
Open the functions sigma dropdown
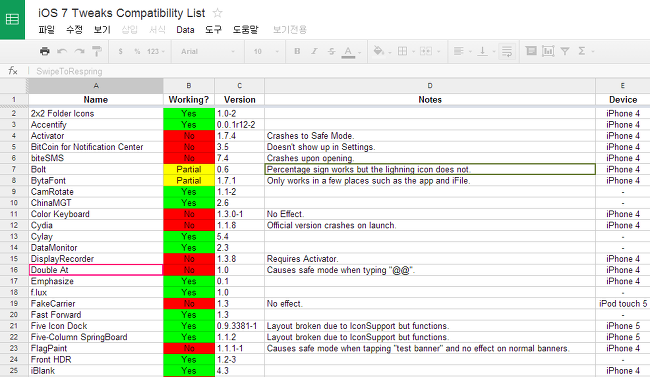585,51
